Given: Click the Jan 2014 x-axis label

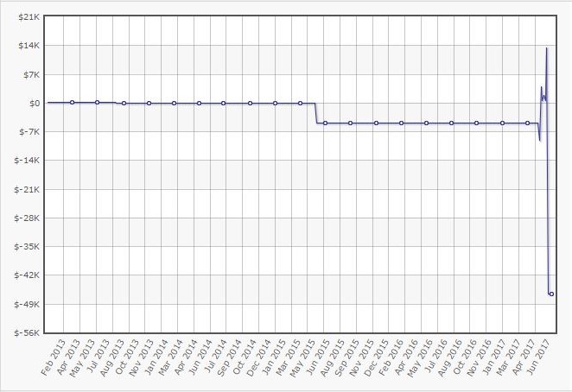Looking at the screenshot, I should click(x=157, y=357).
